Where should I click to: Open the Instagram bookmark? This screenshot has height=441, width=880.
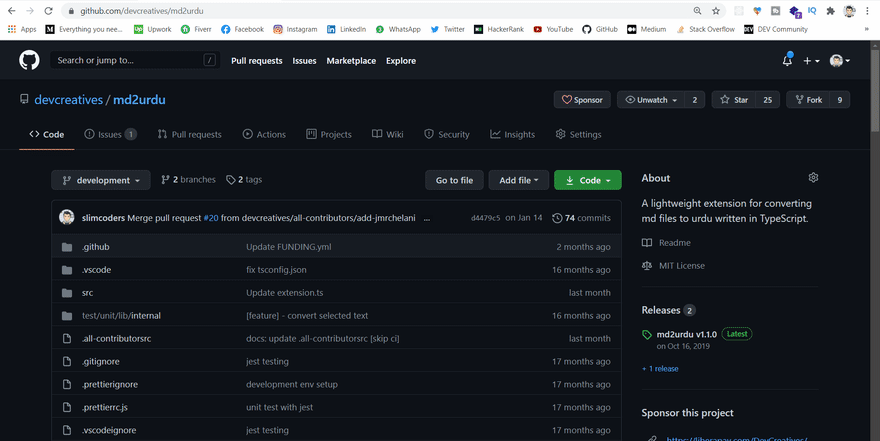[x=295, y=29]
